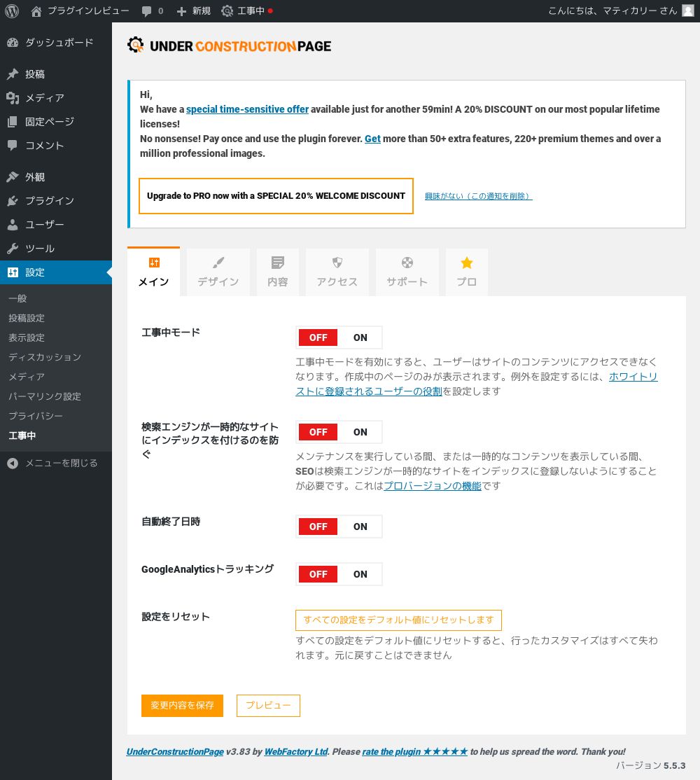
Task: Open パーマリンク設定 submenu item
Action: [x=45, y=396]
